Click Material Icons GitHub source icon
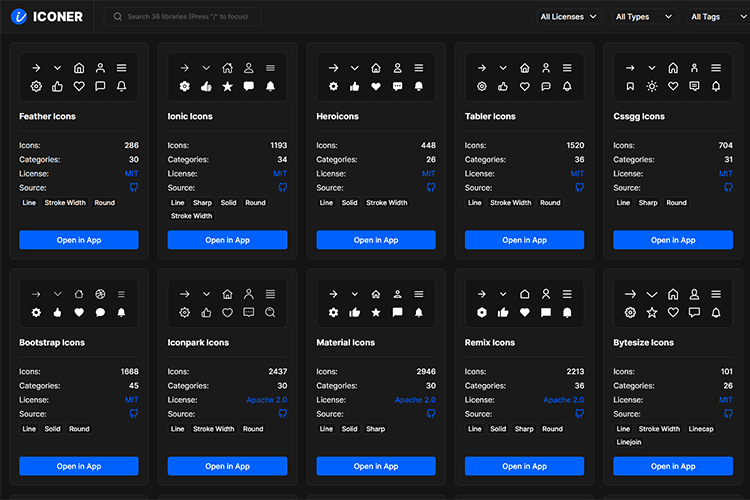 coord(431,414)
